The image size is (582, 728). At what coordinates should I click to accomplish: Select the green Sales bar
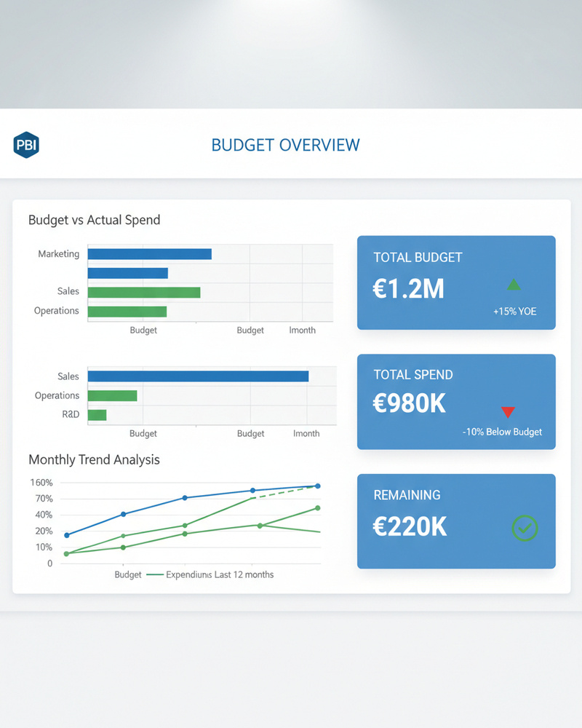coord(143,292)
